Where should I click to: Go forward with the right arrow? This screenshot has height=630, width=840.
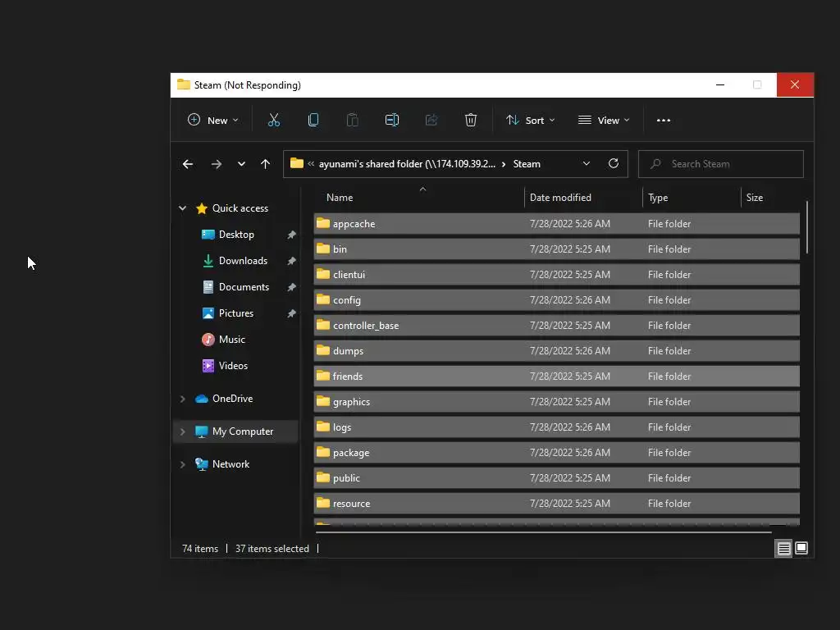pyautogui.click(x=217, y=164)
